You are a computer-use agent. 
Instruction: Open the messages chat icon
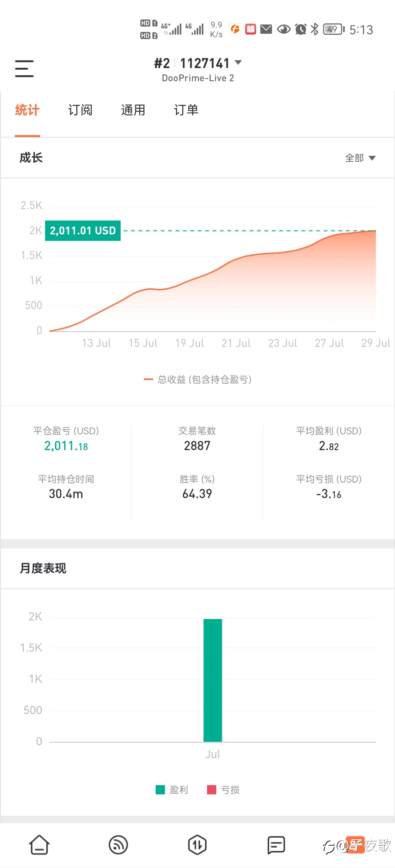(276, 845)
